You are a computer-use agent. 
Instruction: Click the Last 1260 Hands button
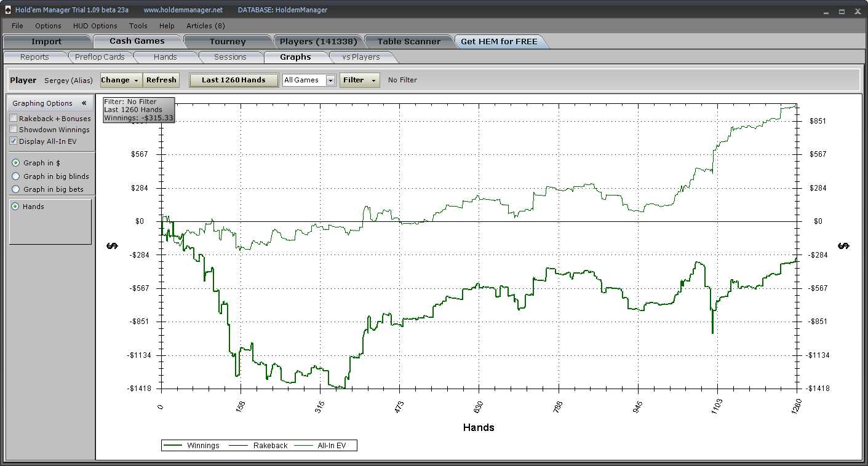(x=234, y=80)
